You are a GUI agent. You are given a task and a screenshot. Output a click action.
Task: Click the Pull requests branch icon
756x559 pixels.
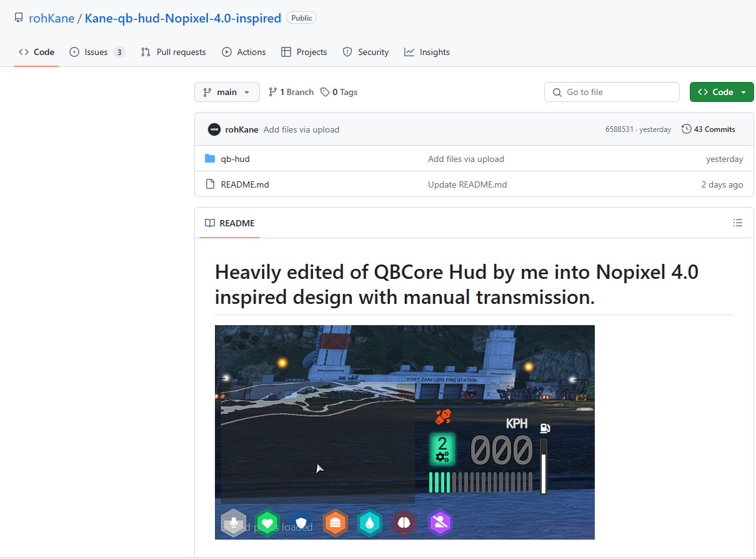[146, 52]
